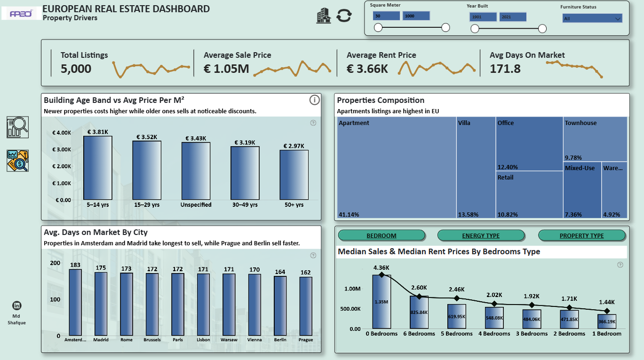Select the Year Built maximum slider handle
Image resolution: width=644 pixels, height=360 pixels.
pyautogui.click(x=542, y=29)
